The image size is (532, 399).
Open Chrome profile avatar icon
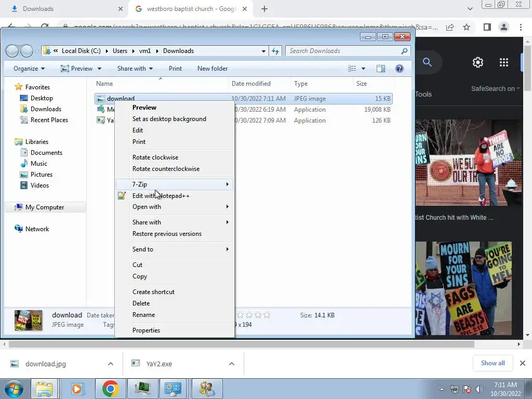point(504,27)
